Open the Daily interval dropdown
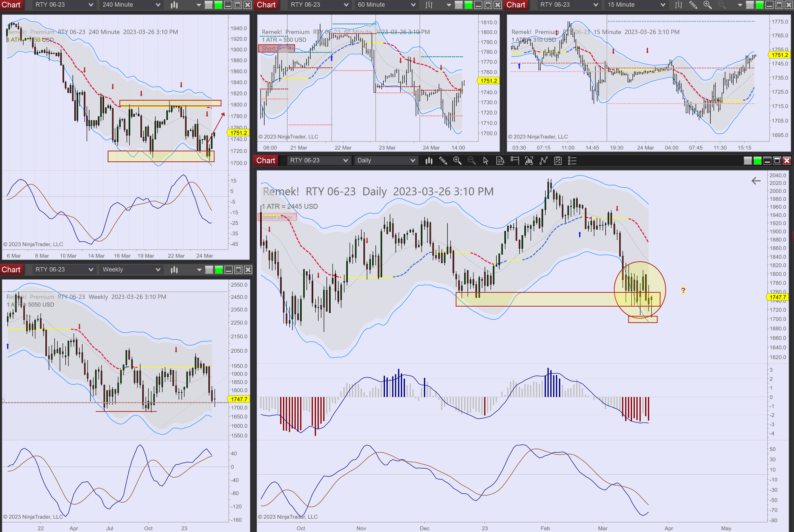The height and width of the screenshot is (532, 794). (x=386, y=161)
